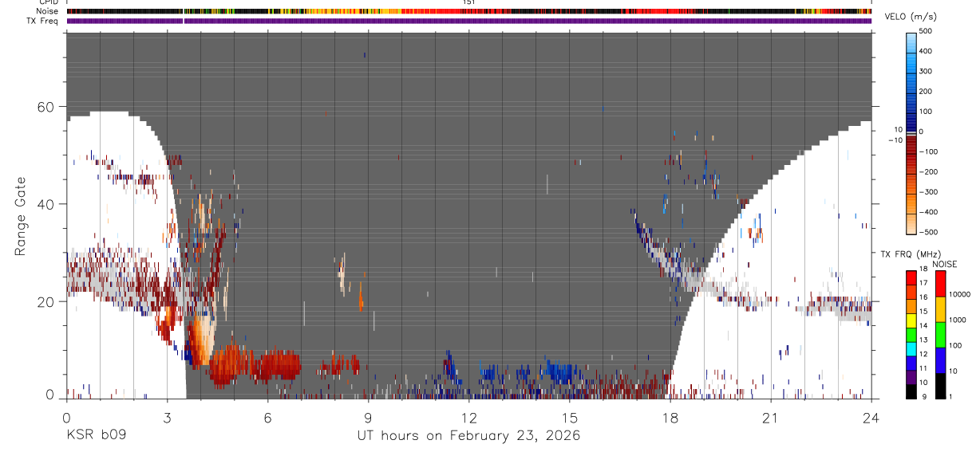Pick the red top swatch of the NOISE scale
Image resolution: width=980 pixels, height=452 pixels.
coord(939,283)
